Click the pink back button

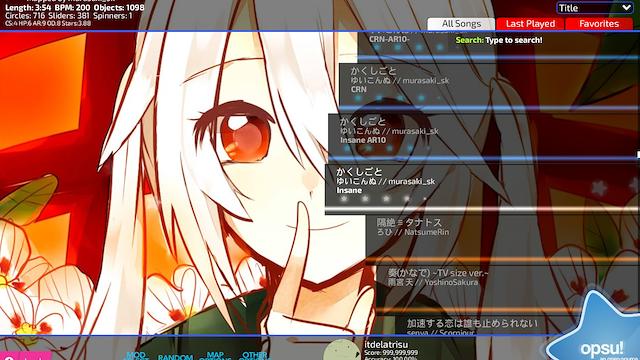coord(25,356)
